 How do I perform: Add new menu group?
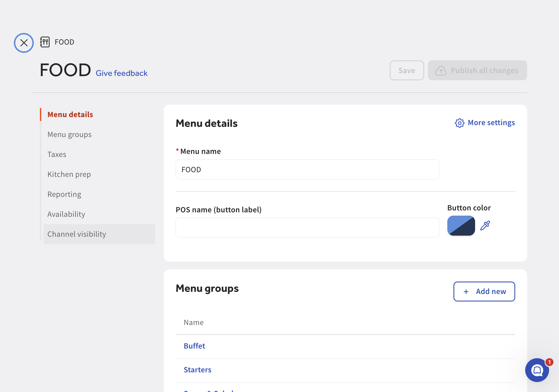pos(484,292)
